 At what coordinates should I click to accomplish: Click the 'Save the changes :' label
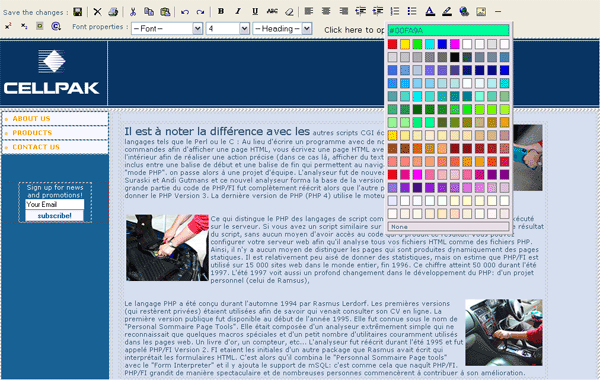coord(36,12)
